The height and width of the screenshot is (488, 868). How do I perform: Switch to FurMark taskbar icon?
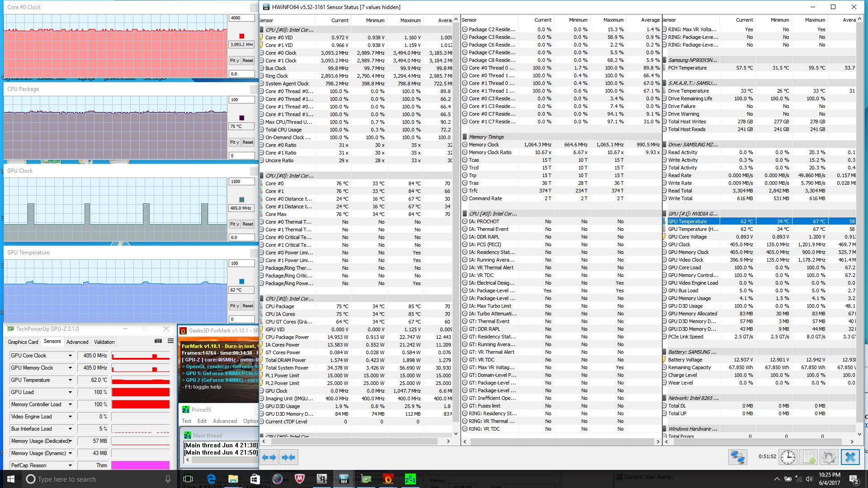(x=388, y=479)
